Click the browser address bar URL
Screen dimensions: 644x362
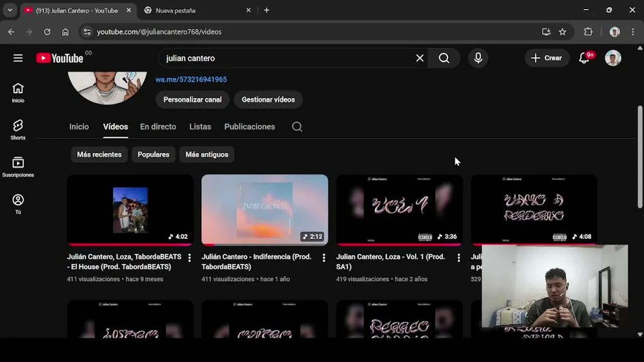[159, 32]
